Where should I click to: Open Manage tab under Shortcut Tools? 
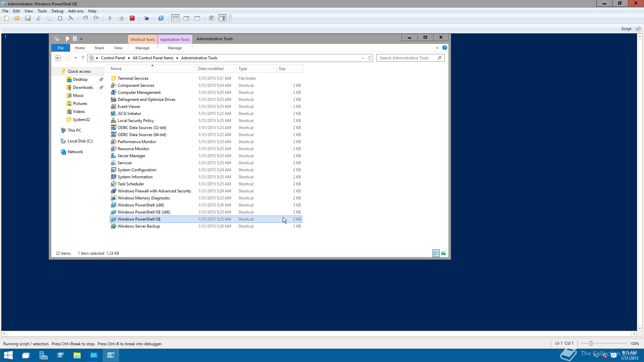point(143,48)
